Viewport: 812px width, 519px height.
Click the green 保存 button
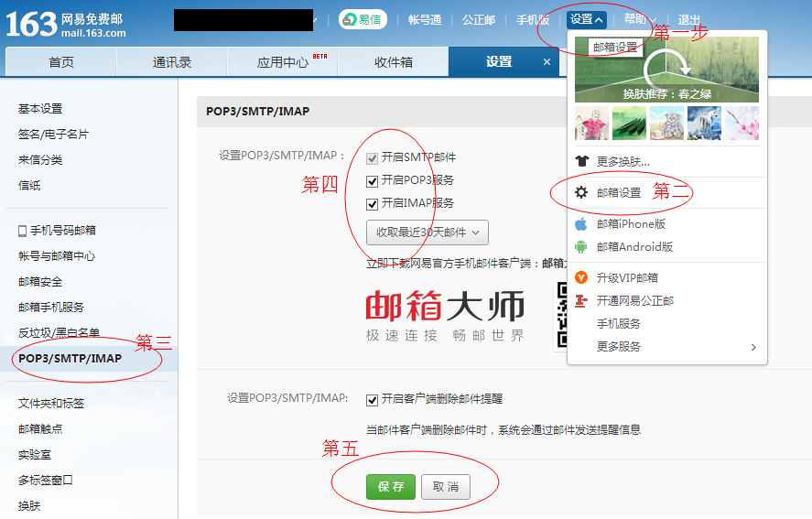pos(391,487)
